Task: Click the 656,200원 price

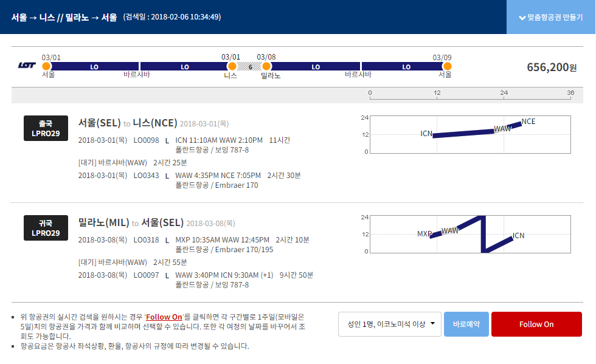Action: click(552, 67)
